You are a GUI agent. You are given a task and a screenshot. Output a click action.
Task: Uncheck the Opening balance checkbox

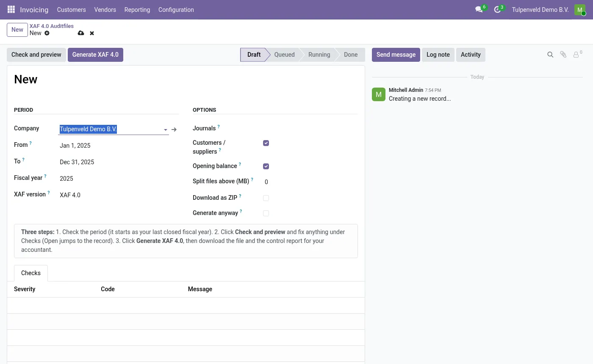click(x=266, y=166)
